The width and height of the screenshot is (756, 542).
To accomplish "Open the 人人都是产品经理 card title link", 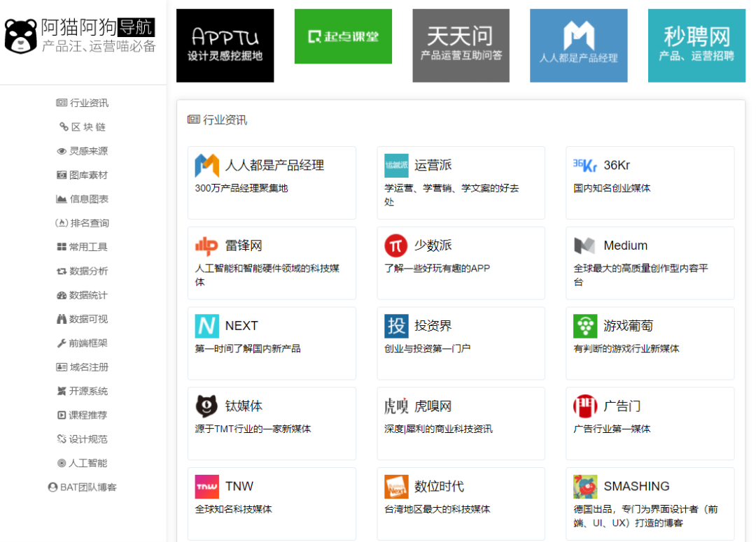I will pos(275,165).
